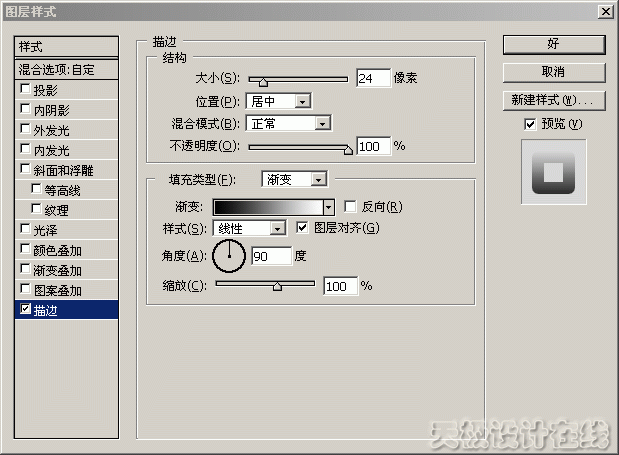Image resolution: width=619 pixels, height=455 pixels.
Task: Select the 图案叠加 style row label
Action: 58,291
